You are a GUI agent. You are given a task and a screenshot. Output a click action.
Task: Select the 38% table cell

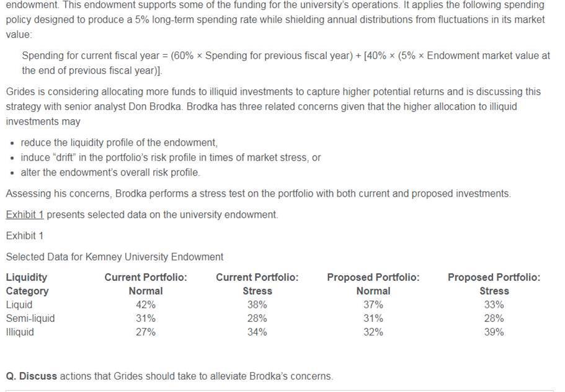pyautogui.click(x=257, y=305)
